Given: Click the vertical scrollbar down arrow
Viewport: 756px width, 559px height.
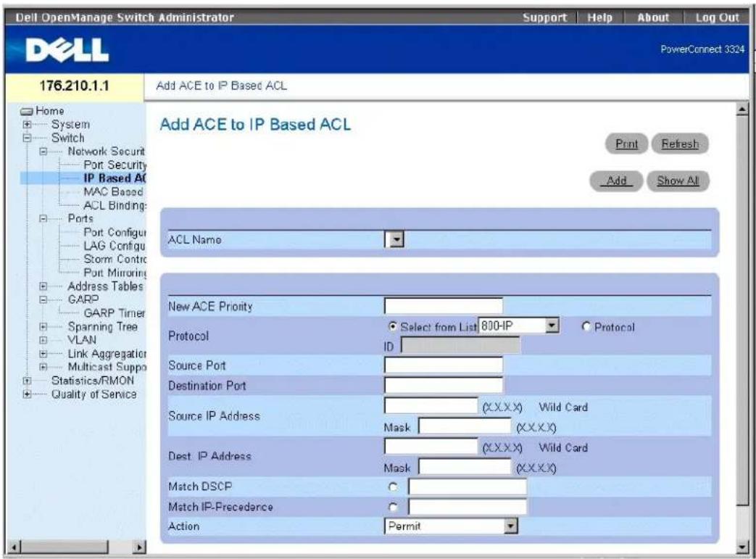Looking at the screenshot, I should [742, 547].
